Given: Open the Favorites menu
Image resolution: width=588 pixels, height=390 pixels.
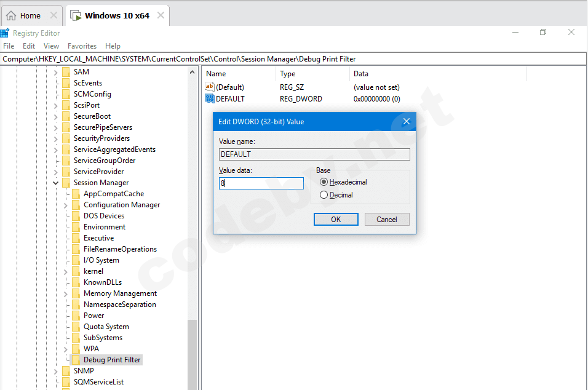Looking at the screenshot, I should (x=82, y=46).
